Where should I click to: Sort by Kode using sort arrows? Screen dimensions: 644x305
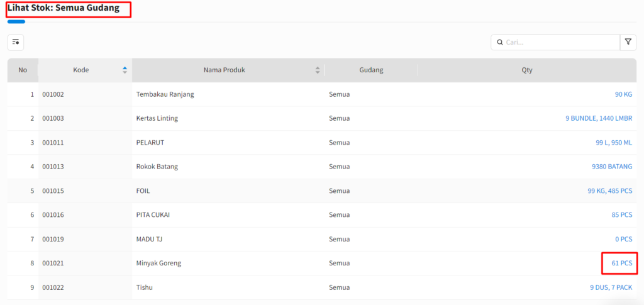tap(125, 70)
